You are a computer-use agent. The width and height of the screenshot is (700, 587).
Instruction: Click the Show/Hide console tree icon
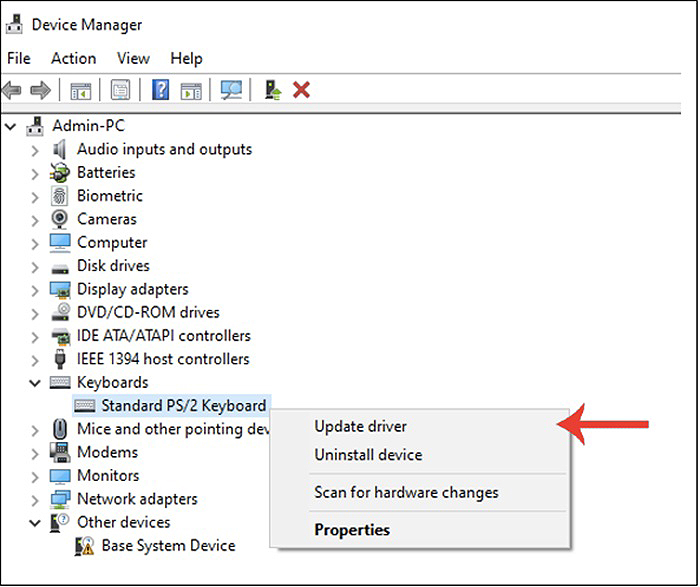pos(80,90)
